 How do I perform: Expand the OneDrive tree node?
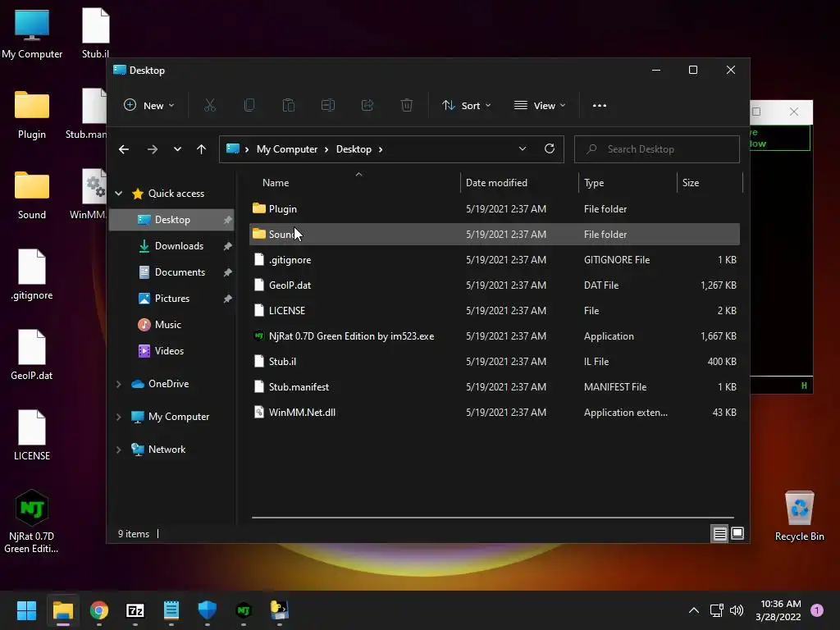pos(119,384)
